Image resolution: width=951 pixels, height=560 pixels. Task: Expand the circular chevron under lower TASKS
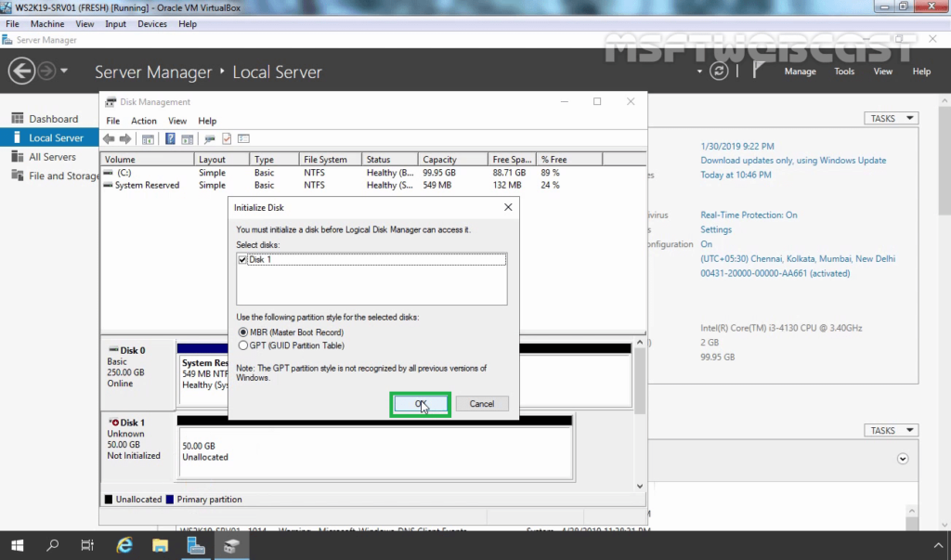[903, 459]
